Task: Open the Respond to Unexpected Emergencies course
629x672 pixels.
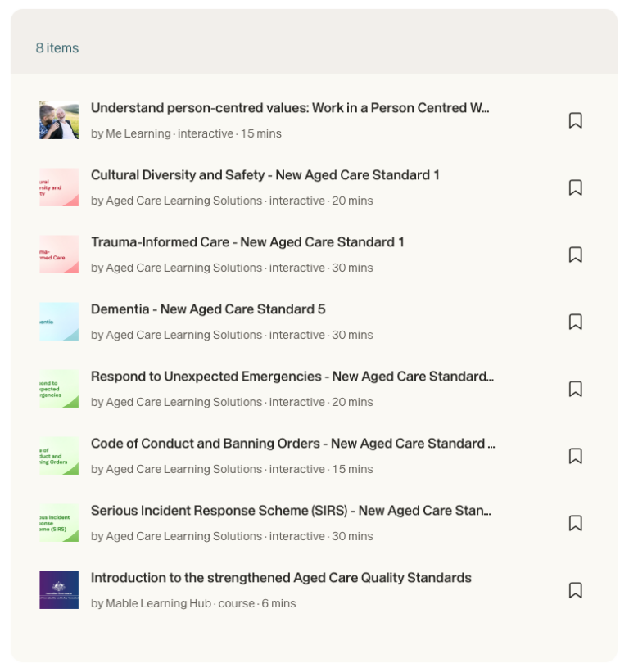Action: pos(292,376)
